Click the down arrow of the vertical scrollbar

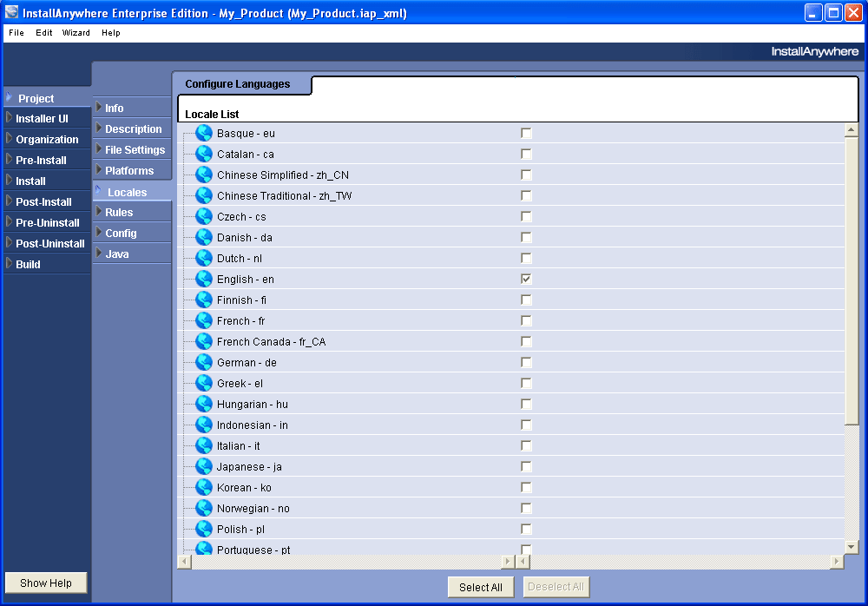point(852,546)
